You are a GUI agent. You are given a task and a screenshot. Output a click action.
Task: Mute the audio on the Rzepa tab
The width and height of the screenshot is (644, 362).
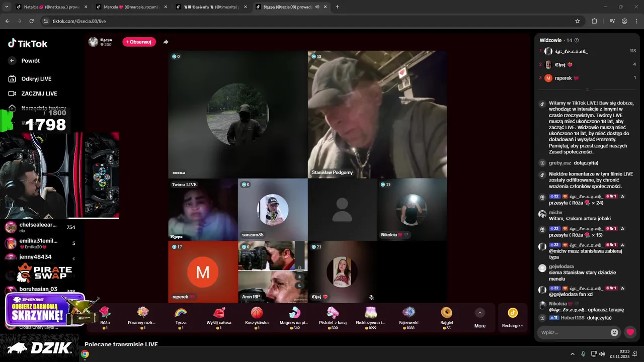click(317, 7)
